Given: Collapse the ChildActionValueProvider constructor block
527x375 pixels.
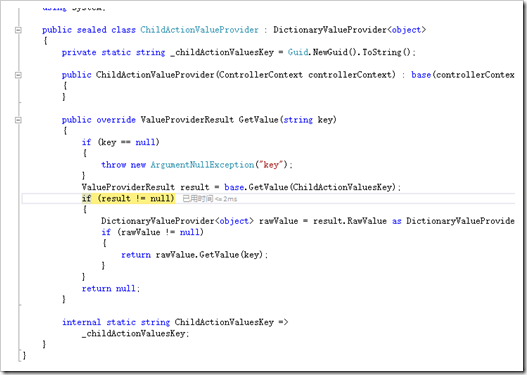Looking at the screenshot, I should click(18, 75).
